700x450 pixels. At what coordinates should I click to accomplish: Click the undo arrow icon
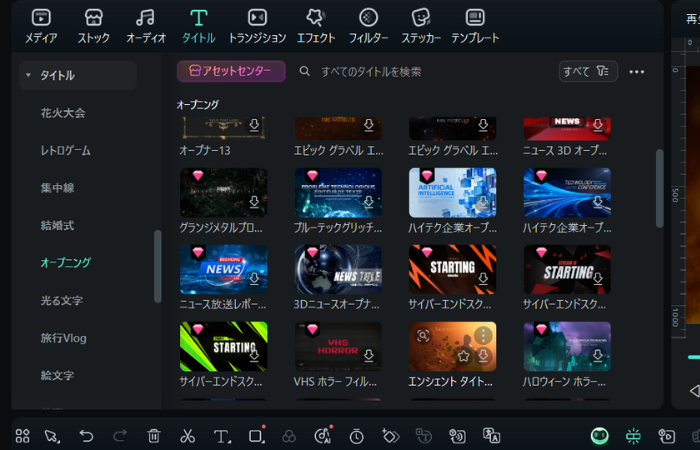point(87,436)
